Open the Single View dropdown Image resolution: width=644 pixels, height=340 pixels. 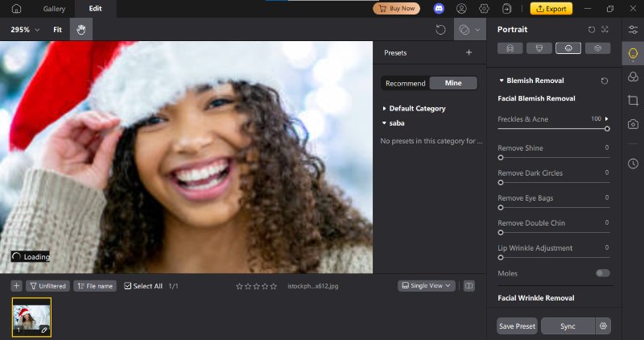[x=427, y=286]
